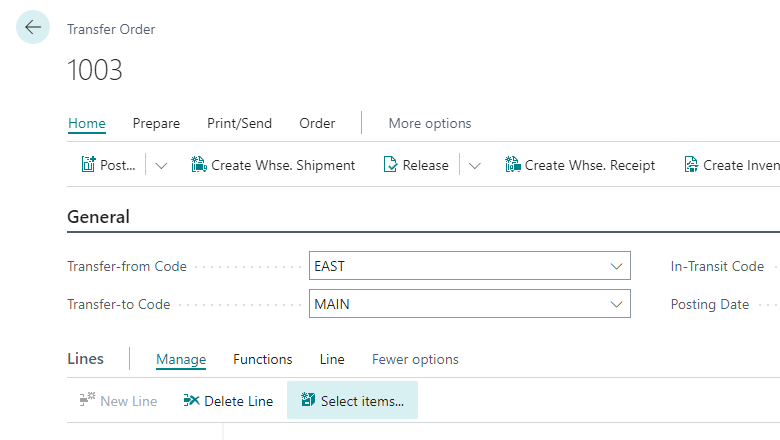Click the Post icon in toolbar
Image resolution: width=780 pixels, height=440 pixels.
pos(88,165)
